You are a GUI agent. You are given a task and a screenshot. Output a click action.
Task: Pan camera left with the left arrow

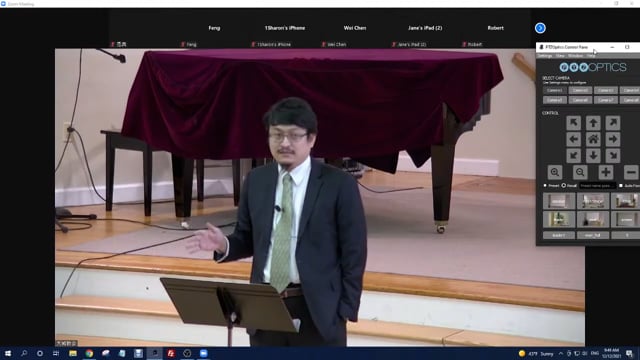[573, 139]
